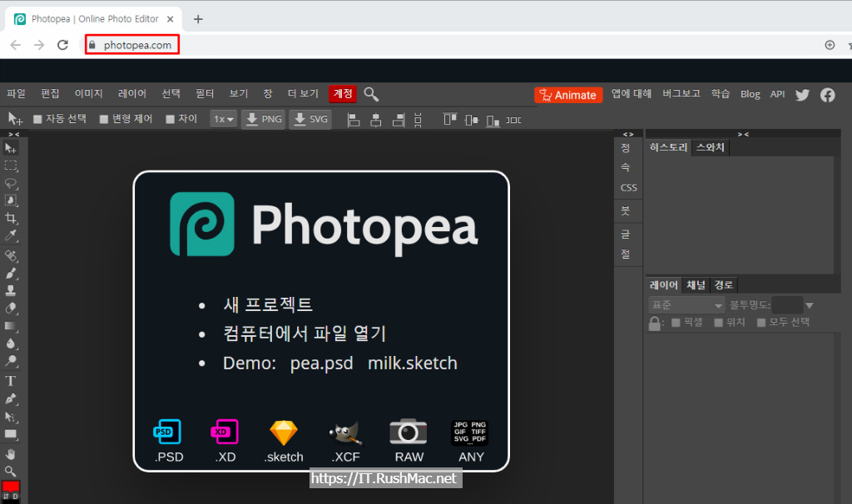The width and height of the screenshot is (852, 504).
Task: Toggle the 픽셀 lock checkbox
Action: pyautogui.click(x=676, y=323)
